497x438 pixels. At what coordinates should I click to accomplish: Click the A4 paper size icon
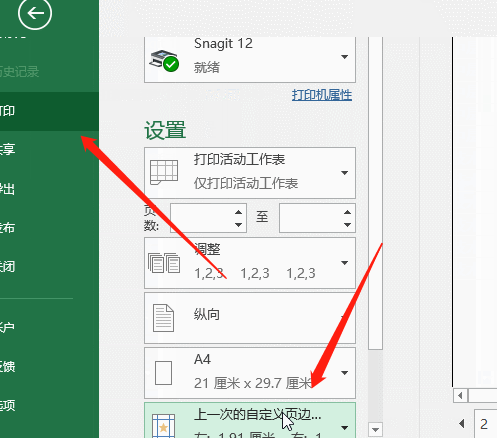[163, 373]
